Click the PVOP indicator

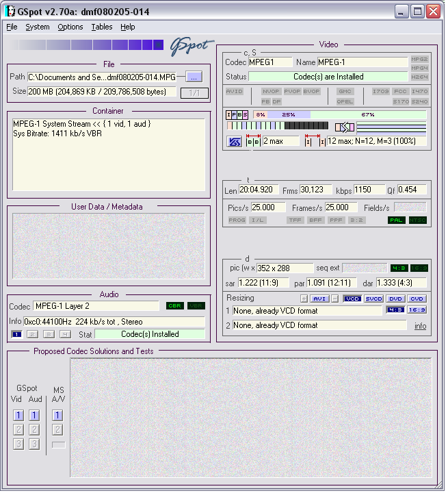point(292,92)
